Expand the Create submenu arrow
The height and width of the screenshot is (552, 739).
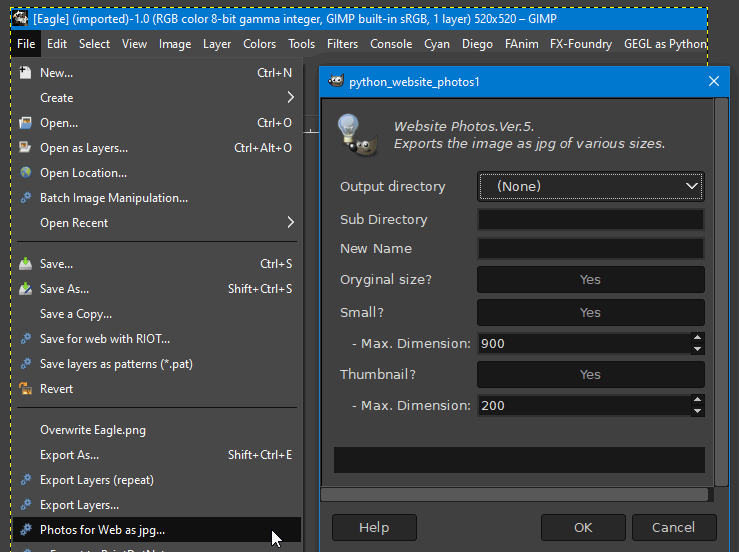(290, 98)
